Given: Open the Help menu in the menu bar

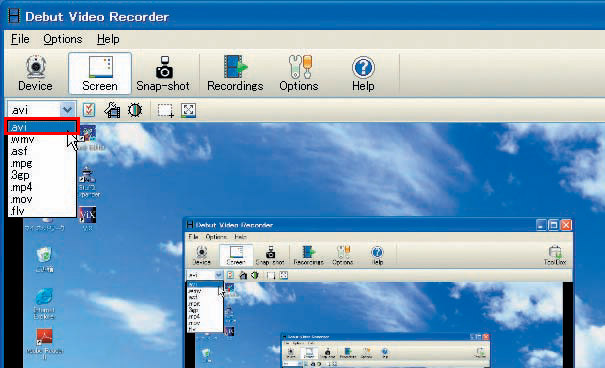Looking at the screenshot, I should click(108, 39).
